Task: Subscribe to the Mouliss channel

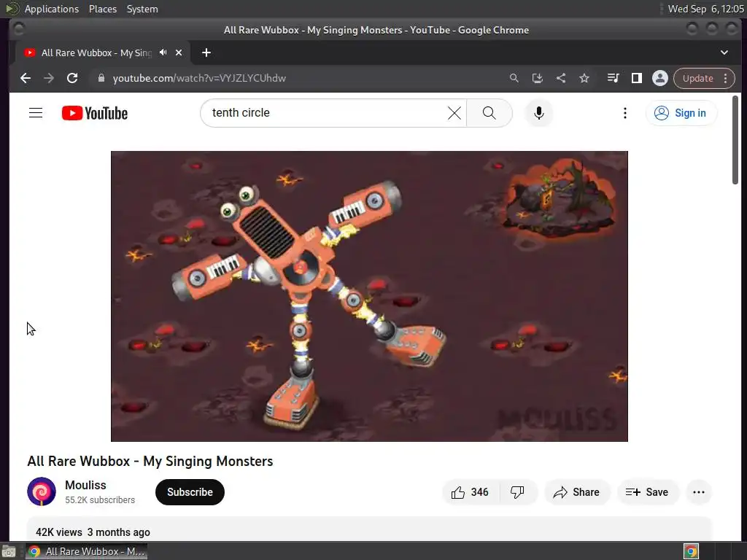Action: point(190,492)
